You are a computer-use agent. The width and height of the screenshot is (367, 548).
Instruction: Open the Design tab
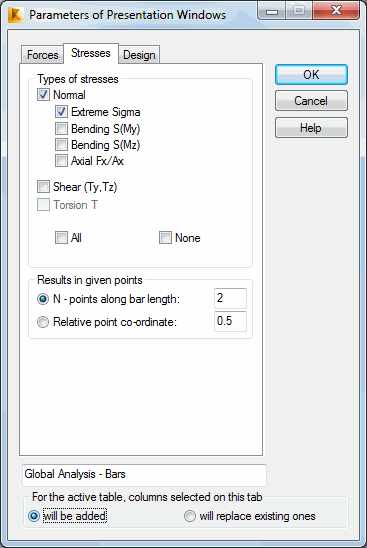(139, 55)
